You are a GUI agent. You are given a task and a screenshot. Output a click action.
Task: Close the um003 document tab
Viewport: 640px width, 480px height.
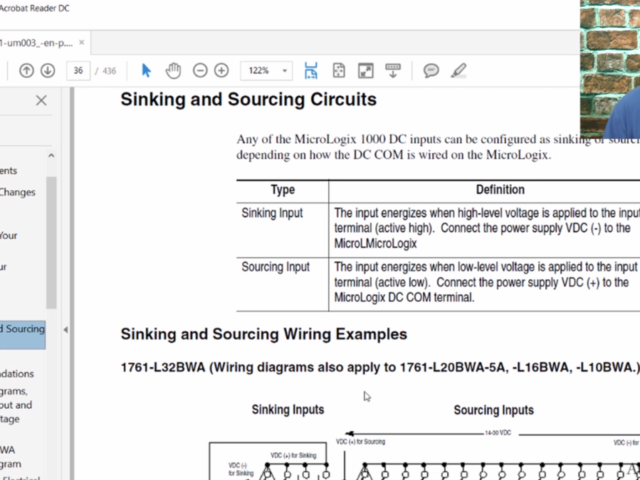coord(82,42)
